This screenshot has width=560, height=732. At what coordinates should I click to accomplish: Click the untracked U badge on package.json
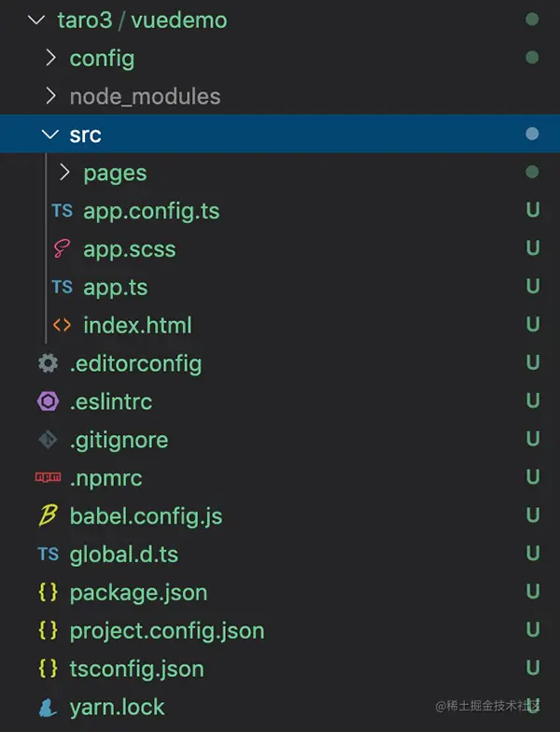[x=533, y=593]
